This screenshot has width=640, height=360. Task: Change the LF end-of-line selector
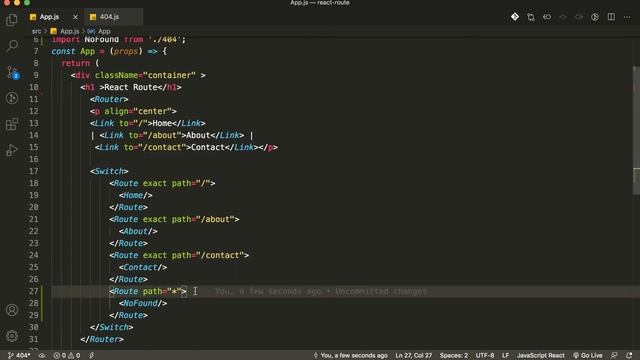[x=505, y=356]
